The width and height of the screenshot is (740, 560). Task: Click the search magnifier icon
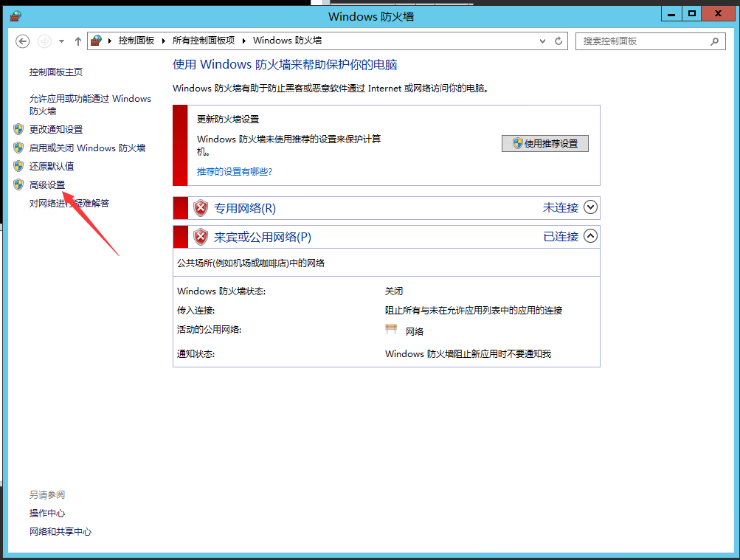[714, 41]
